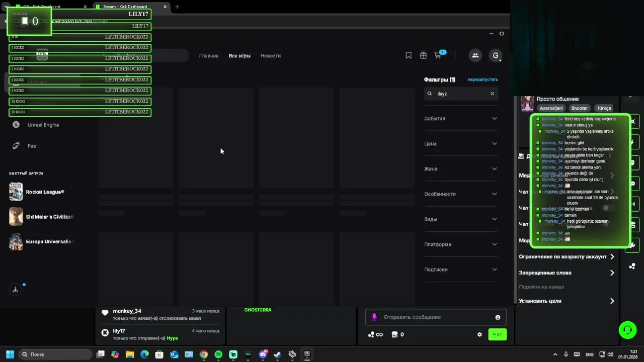Image resolution: width=644 pixels, height=362 pixels.
Task: Open Google Chrome from the taskbar
Action: [x=204, y=354]
